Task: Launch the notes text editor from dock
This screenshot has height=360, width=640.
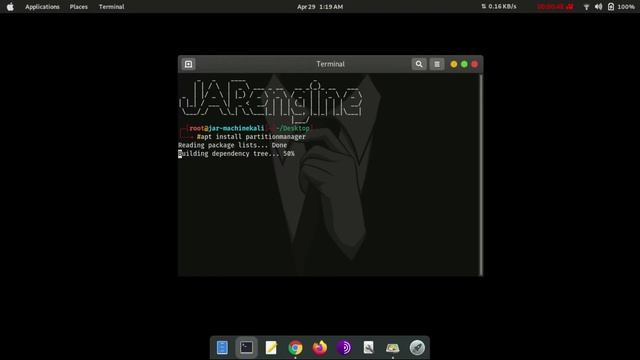Action: (x=271, y=347)
